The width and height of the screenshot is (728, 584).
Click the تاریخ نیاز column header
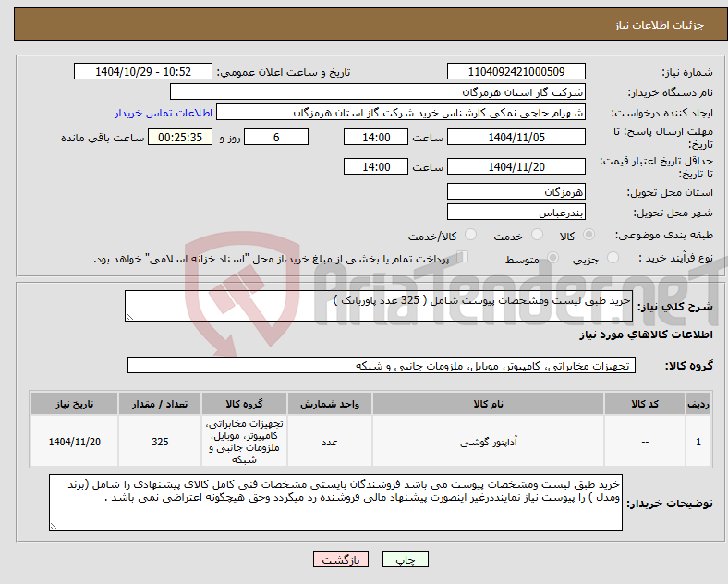[74, 404]
